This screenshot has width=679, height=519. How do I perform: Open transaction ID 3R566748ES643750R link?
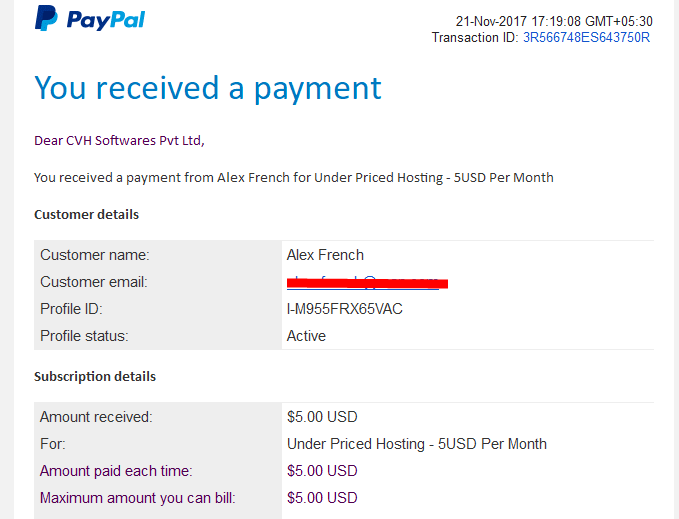tap(586, 38)
